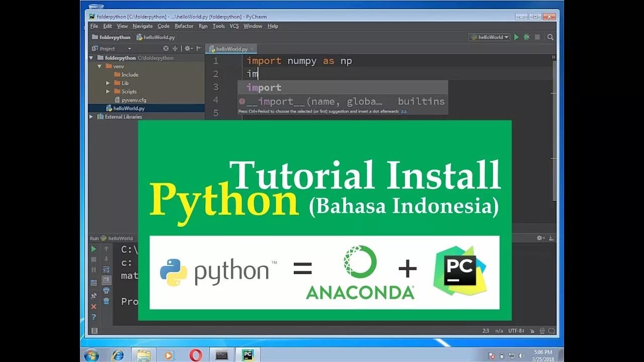Click the >> link in completion hint
This screenshot has width=644, height=362.
coord(405,111)
